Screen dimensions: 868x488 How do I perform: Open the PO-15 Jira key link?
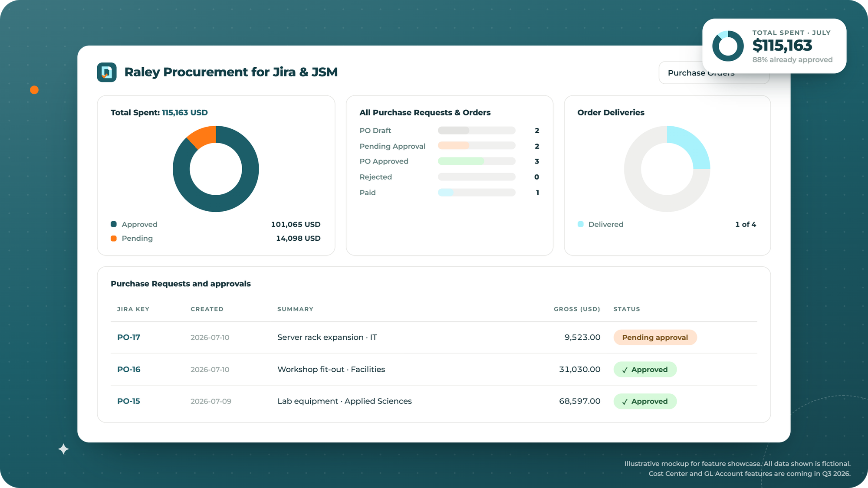tap(128, 401)
